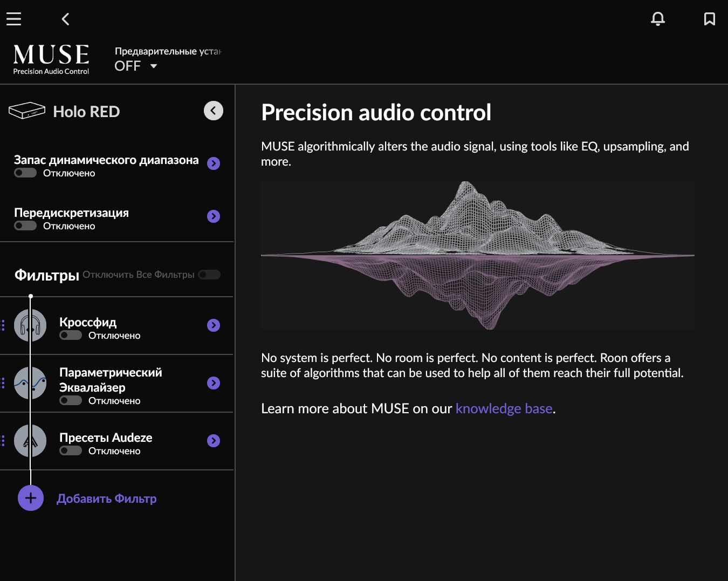The width and height of the screenshot is (728, 581).
Task: Enable the Запас динамического диапазона toggle
Action: coord(25,173)
